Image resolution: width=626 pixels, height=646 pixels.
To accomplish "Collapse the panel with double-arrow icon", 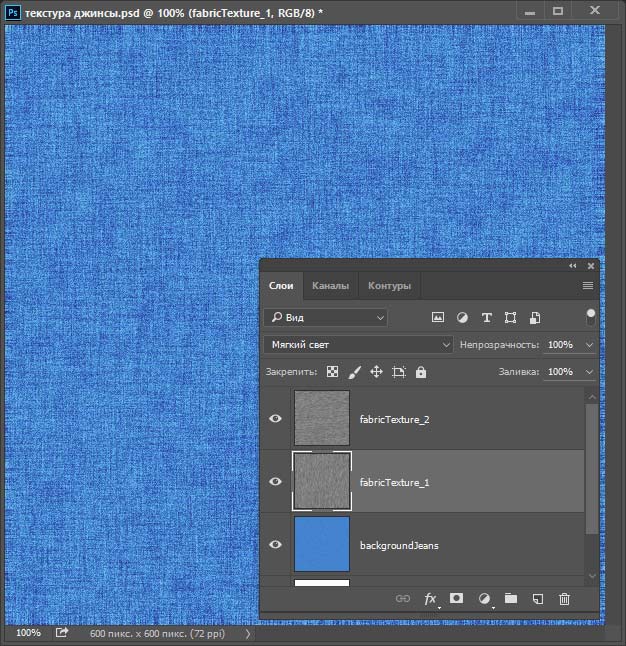I will [573, 266].
